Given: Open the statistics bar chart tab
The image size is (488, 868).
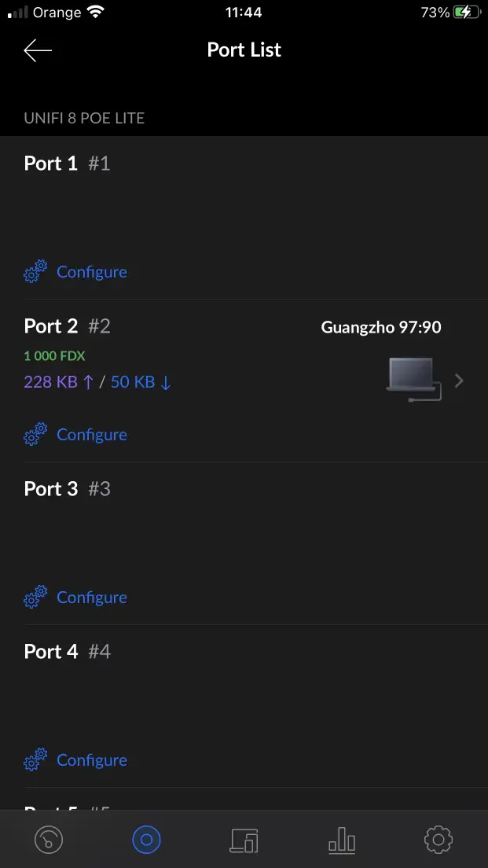Looking at the screenshot, I should pos(342,840).
